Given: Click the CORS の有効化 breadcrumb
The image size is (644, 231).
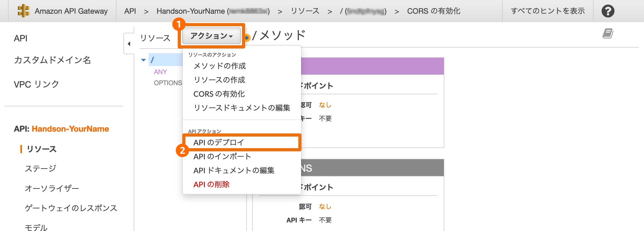Looking at the screenshot, I should (434, 11).
